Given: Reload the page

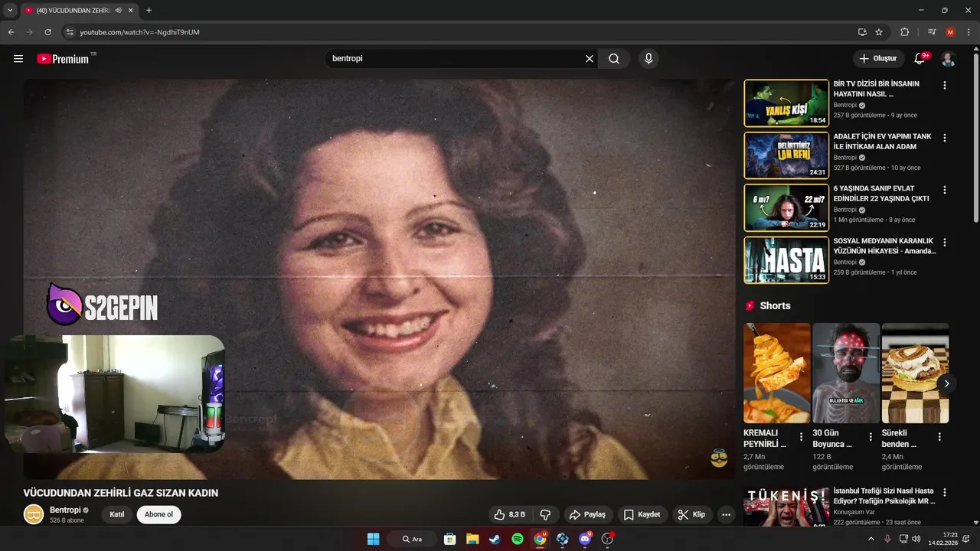Looking at the screenshot, I should pos(48,32).
